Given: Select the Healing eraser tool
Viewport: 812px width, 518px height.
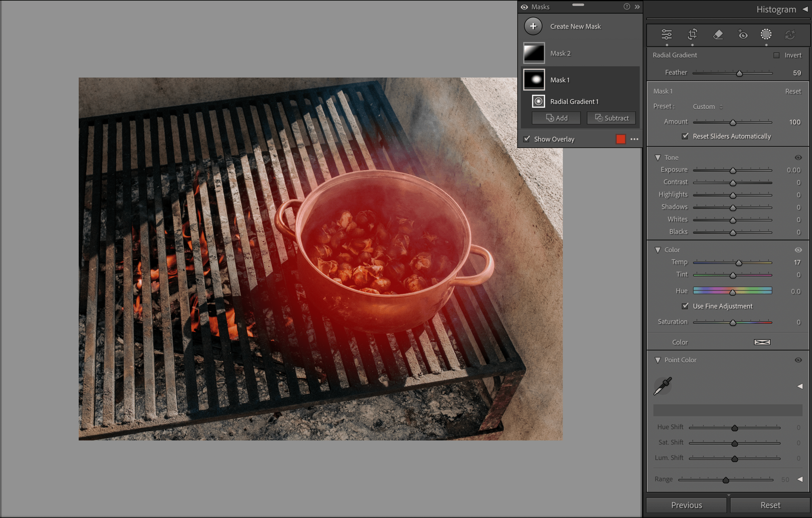Looking at the screenshot, I should tap(718, 34).
